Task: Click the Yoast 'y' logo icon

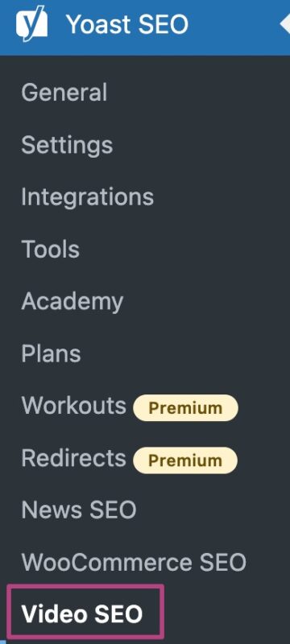Action: click(32, 24)
